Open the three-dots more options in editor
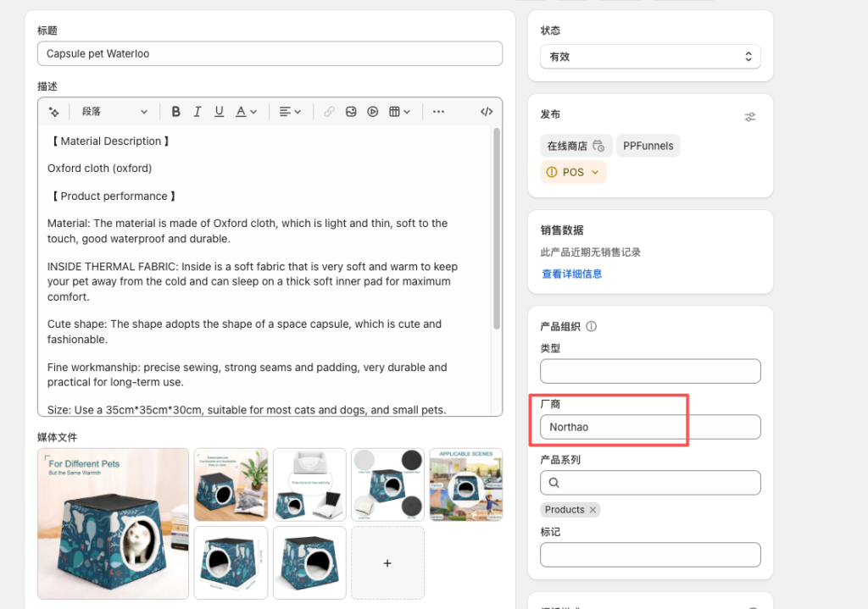 pyautogui.click(x=438, y=112)
